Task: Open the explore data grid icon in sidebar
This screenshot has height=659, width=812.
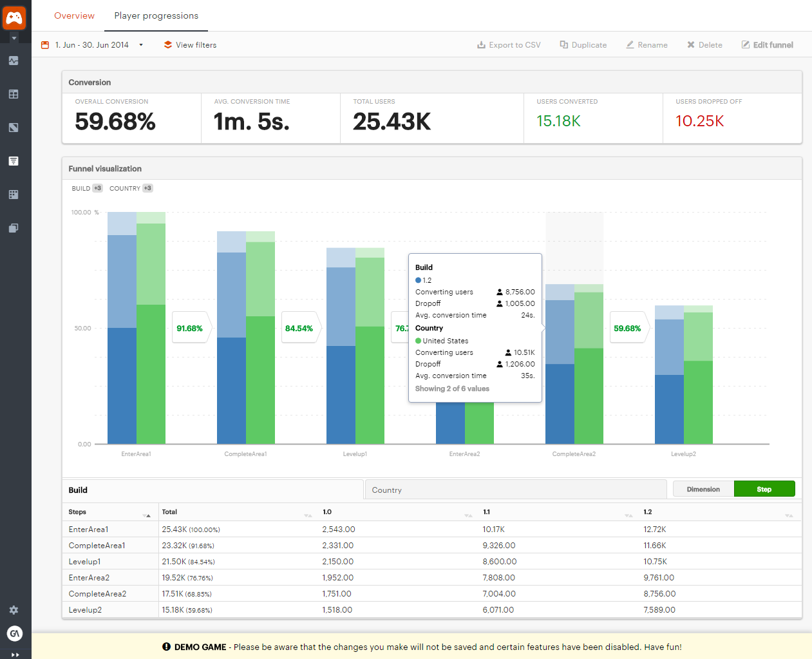Action: pos(14,195)
